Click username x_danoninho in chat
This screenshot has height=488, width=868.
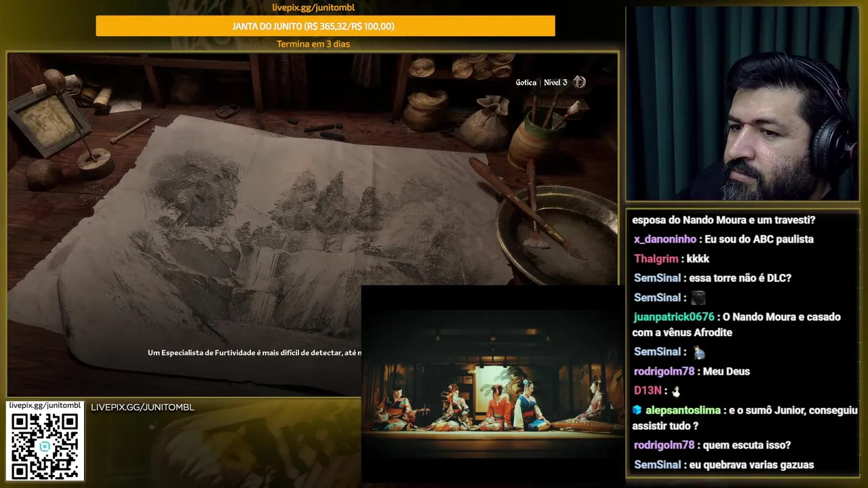[665, 239]
